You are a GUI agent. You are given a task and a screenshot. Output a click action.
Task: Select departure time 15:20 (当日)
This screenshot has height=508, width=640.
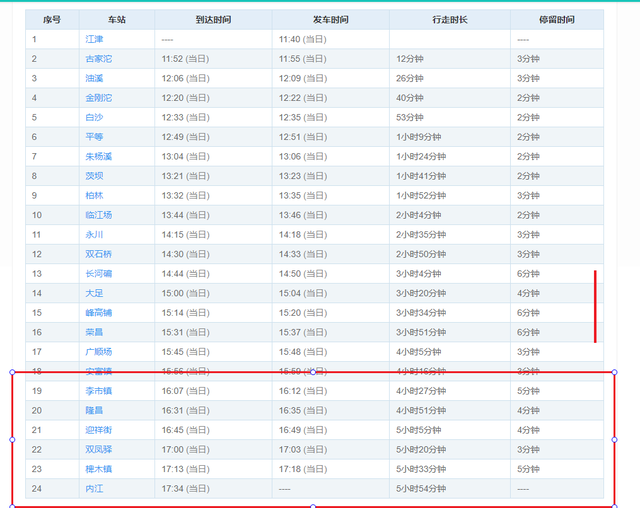click(302, 313)
